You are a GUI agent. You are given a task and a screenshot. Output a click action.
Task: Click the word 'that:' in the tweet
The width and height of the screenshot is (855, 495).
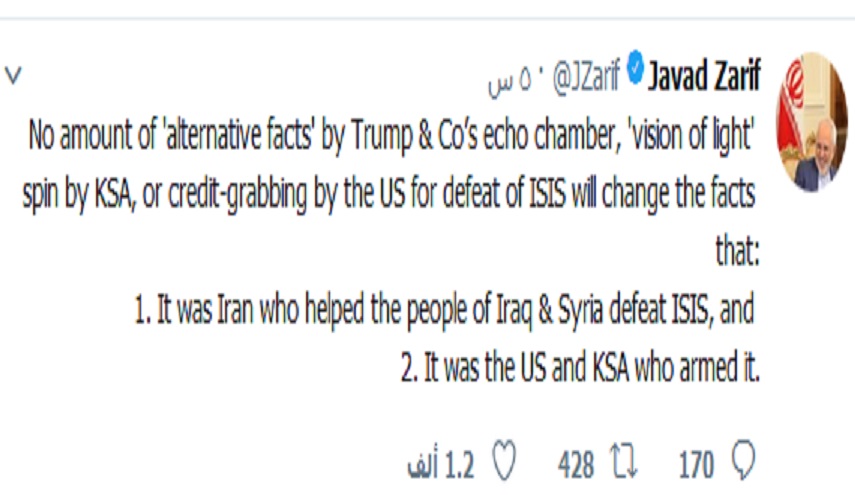point(738,251)
